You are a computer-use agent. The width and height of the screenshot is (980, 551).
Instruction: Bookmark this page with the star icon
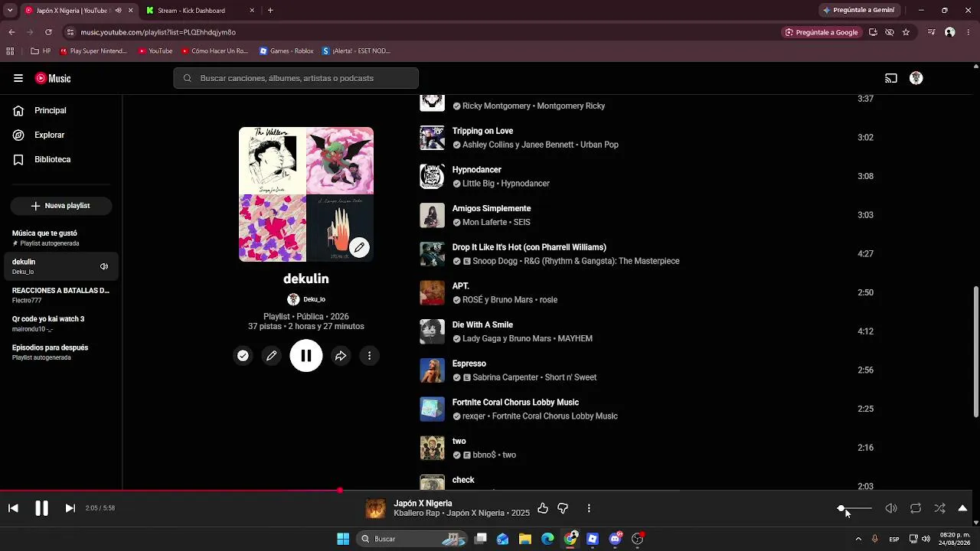[x=906, y=32]
